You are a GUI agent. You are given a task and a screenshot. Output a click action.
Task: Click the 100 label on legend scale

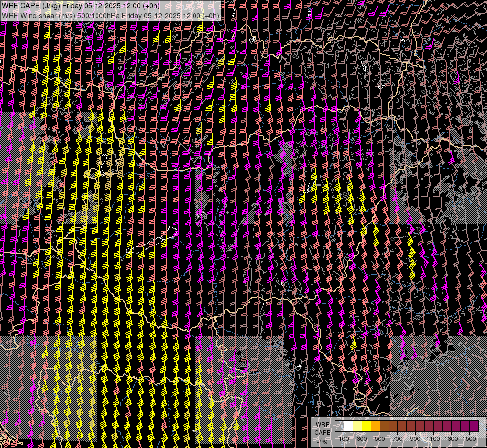(x=344, y=439)
